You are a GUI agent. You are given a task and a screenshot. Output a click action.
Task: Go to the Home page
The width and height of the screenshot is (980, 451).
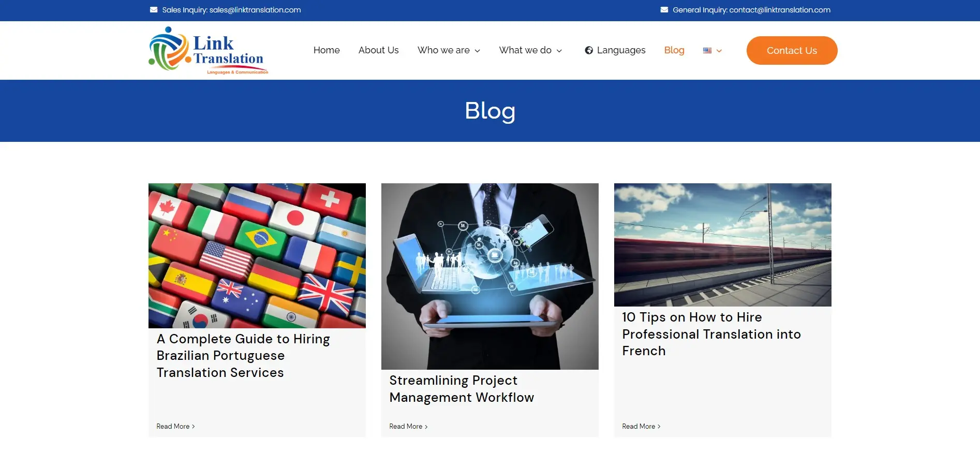click(x=326, y=50)
